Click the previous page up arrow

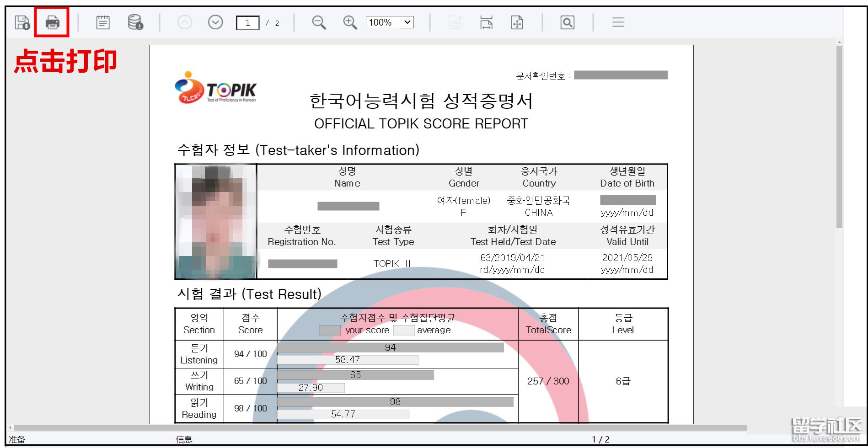coord(185,22)
